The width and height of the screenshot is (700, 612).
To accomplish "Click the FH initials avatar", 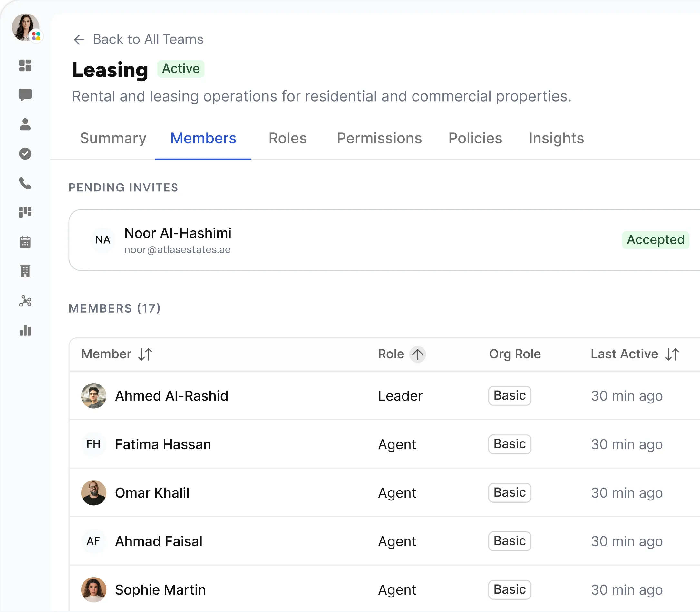I will (x=93, y=444).
